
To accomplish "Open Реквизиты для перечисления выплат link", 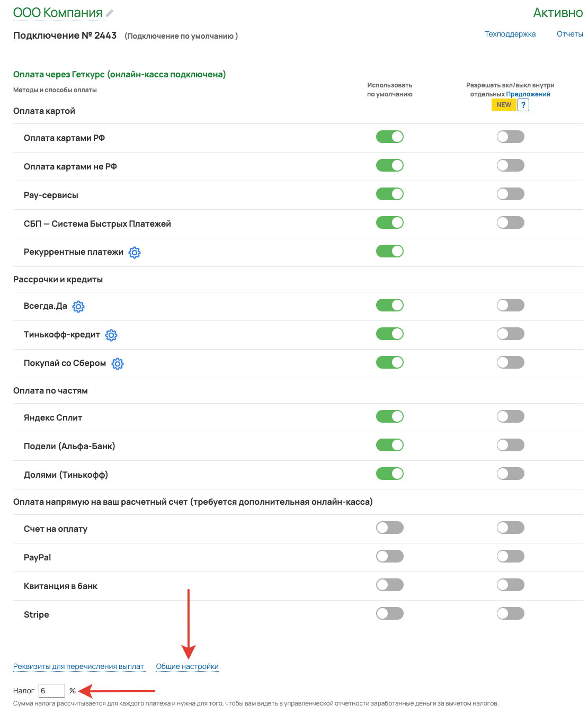I will tap(78, 666).
